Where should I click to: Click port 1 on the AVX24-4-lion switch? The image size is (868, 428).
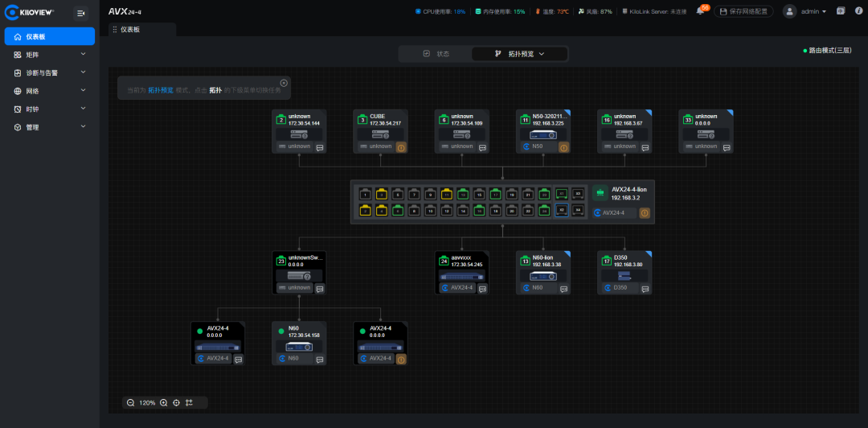point(366,194)
